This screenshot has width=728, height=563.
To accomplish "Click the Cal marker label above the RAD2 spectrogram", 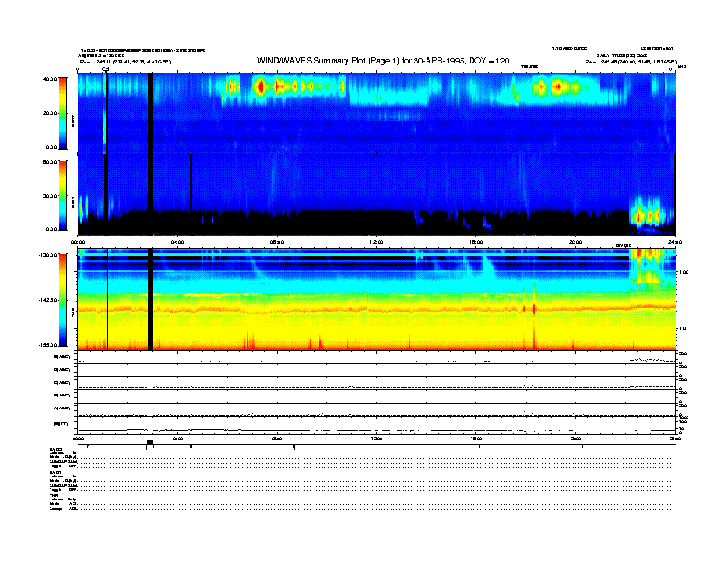I will 106,69.
